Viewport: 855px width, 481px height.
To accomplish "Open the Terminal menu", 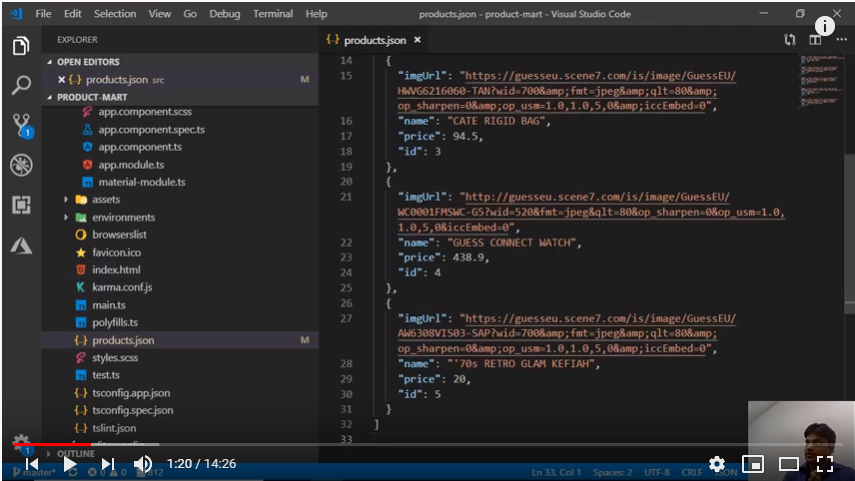I will point(273,14).
